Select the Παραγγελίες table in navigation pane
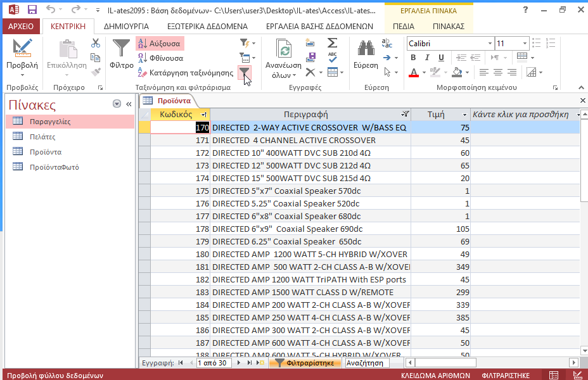Viewport: 588px width, 380px height. coord(70,122)
